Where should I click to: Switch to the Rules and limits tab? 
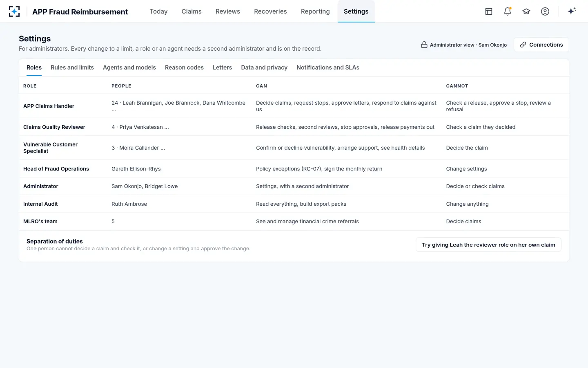tap(72, 67)
